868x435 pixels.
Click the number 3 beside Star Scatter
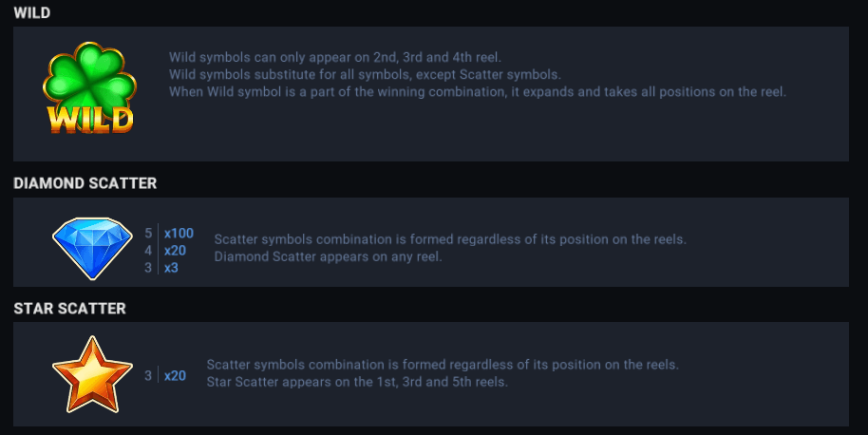(x=148, y=376)
